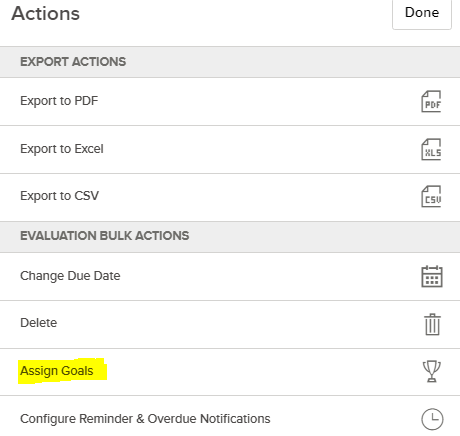Select the highlighted Assign Goals action
The image size is (460, 436).
pos(57,371)
